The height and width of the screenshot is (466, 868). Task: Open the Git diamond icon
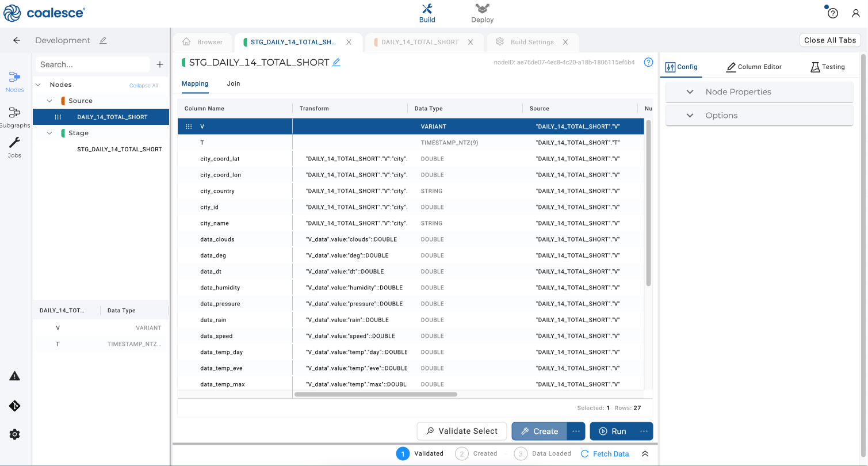coord(15,406)
